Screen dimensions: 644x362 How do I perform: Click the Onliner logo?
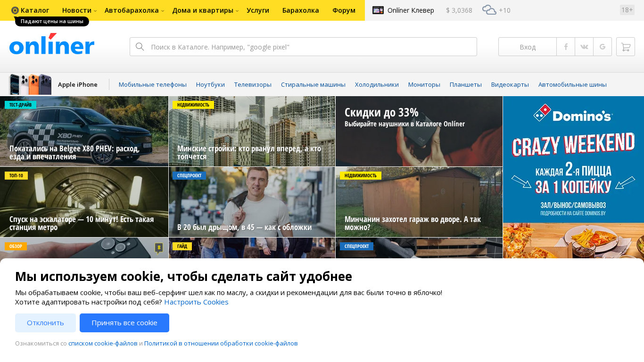pos(52,45)
